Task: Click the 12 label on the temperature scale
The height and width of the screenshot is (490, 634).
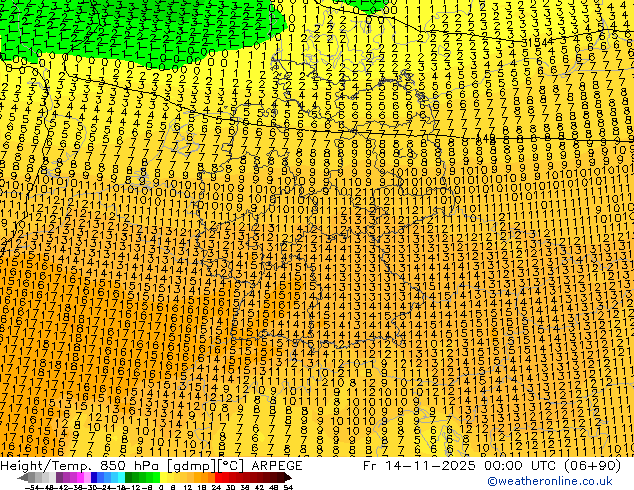Action: point(188,487)
